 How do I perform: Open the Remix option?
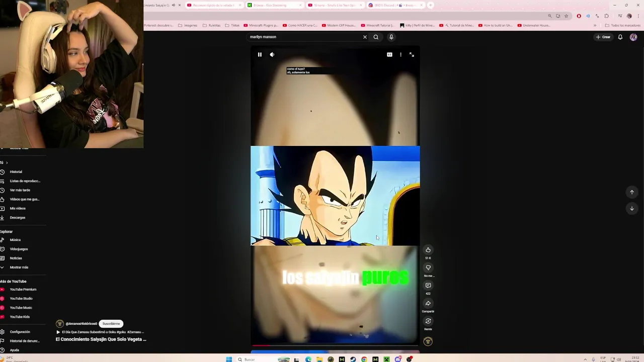[428, 321]
